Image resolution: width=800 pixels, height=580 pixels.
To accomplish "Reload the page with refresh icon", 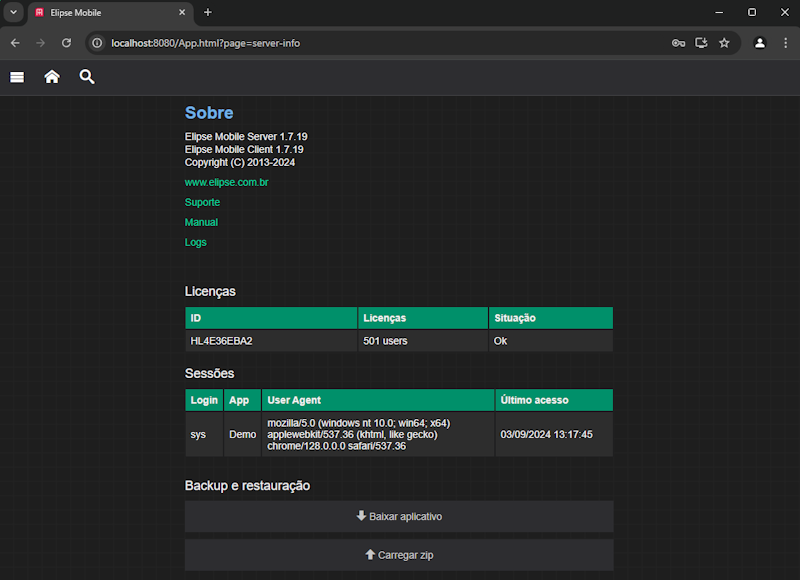I will coord(66,43).
